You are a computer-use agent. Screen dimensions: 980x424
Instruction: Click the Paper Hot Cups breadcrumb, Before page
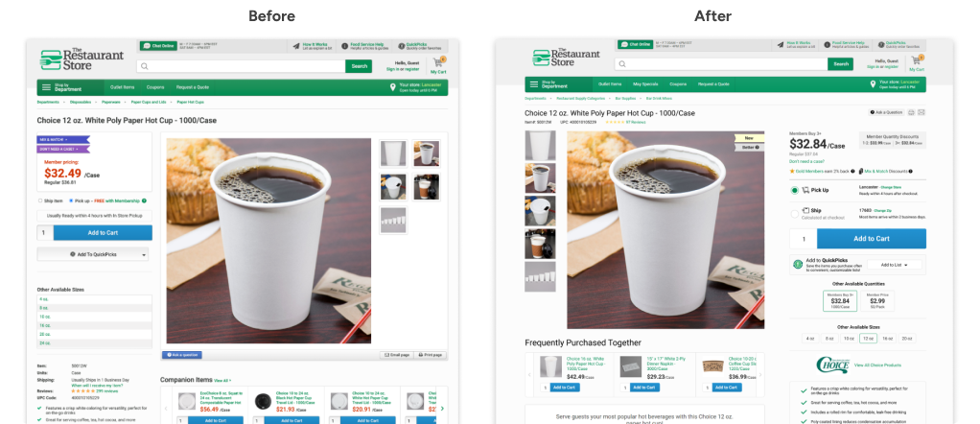coord(190,102)
